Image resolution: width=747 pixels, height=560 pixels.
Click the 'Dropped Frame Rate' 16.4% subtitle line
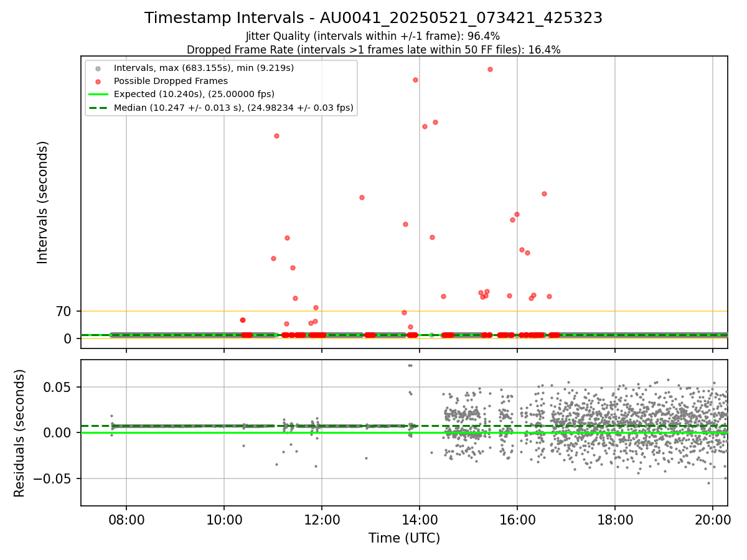click(374, 50)
